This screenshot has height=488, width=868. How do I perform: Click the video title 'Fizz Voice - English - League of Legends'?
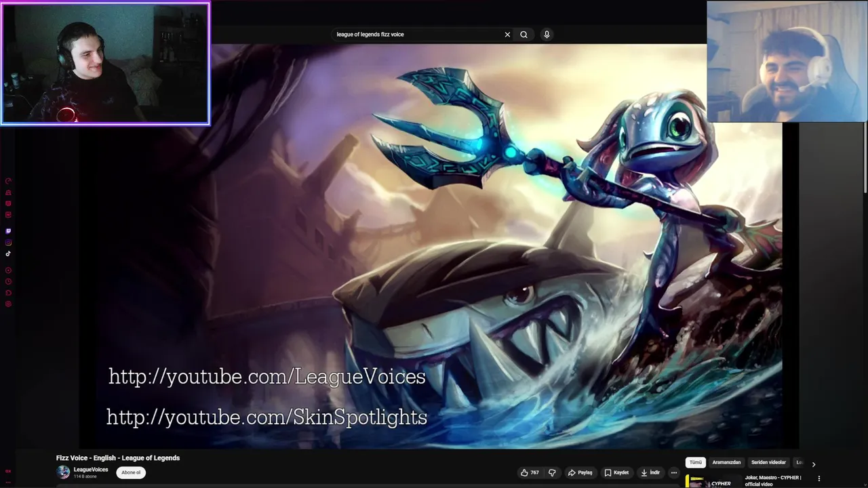[118, 458]
